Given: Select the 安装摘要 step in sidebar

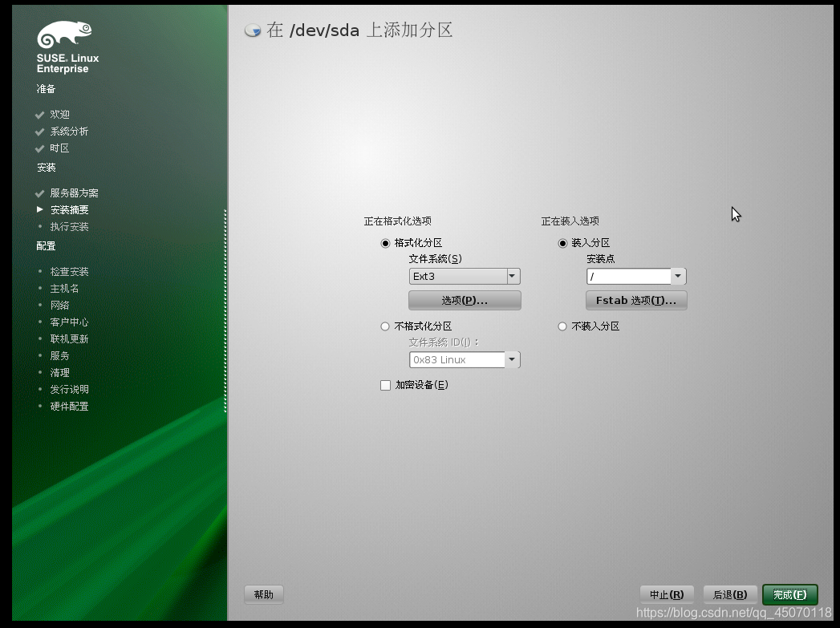Looking at the screenshot, I should 69,210.
